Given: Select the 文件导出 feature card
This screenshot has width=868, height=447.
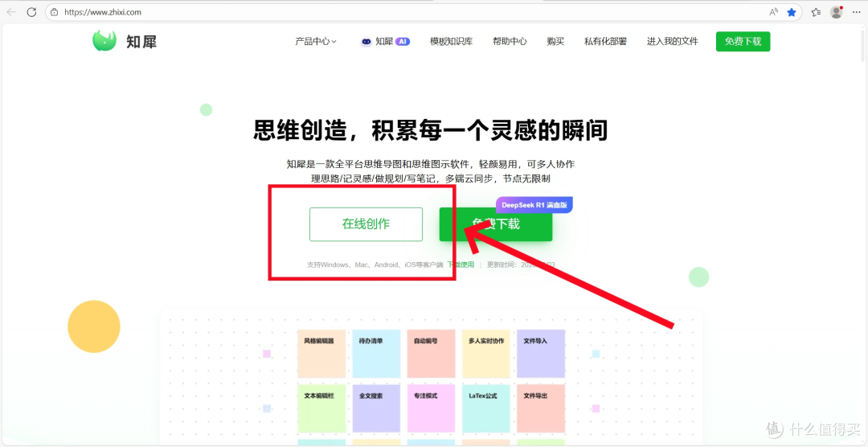Looking at the screenshot, I should click(x=541, y=408).
